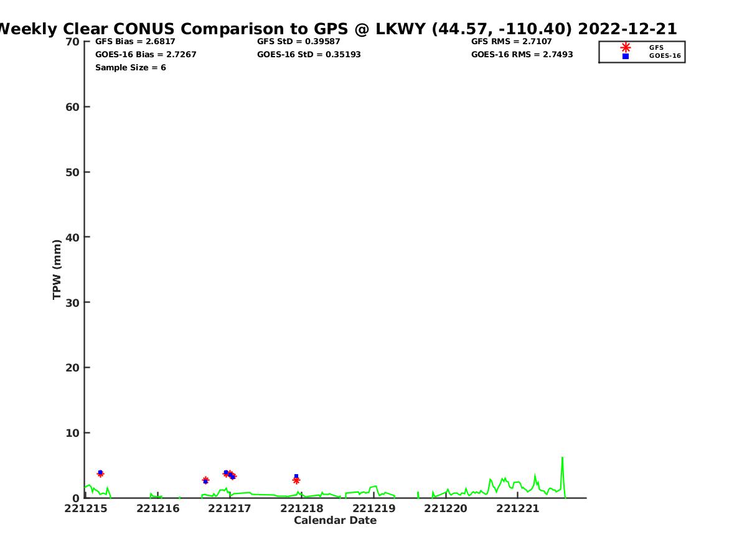Click the TPW (mm) y-axis label
The image size is (747, 560).
pos(57,269)
